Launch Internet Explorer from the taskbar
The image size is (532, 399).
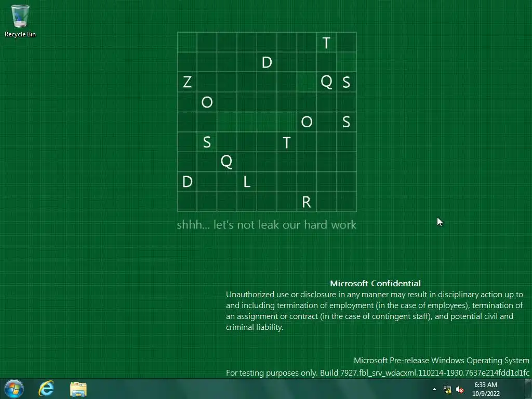(46, 389)
